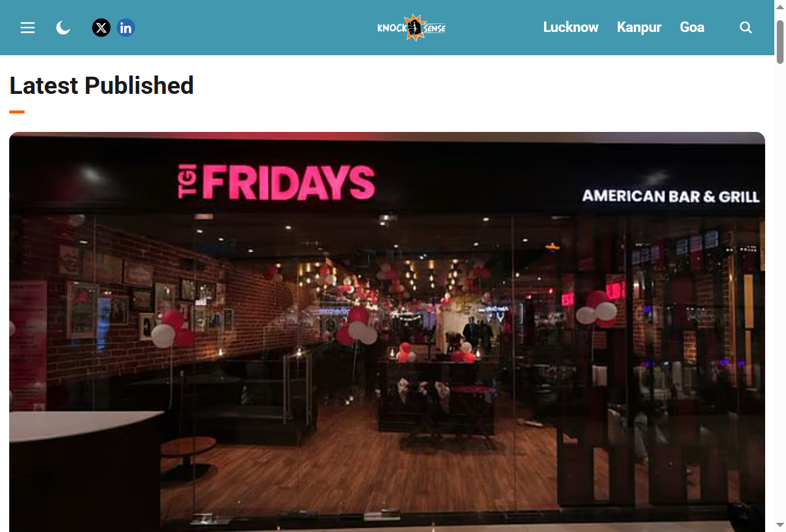Visit Knocksense's X (Twitter) profile
This screenshot has width=786, height=532.
click(101, 28)
